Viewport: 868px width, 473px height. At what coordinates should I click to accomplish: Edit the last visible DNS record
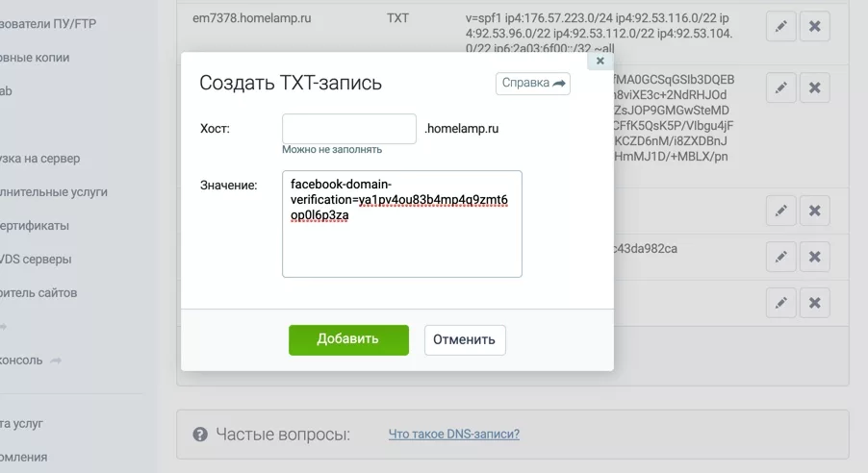(781, 303)
